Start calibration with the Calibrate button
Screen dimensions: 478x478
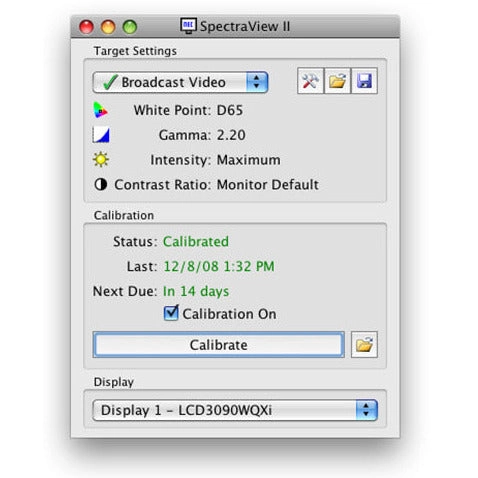218,345
